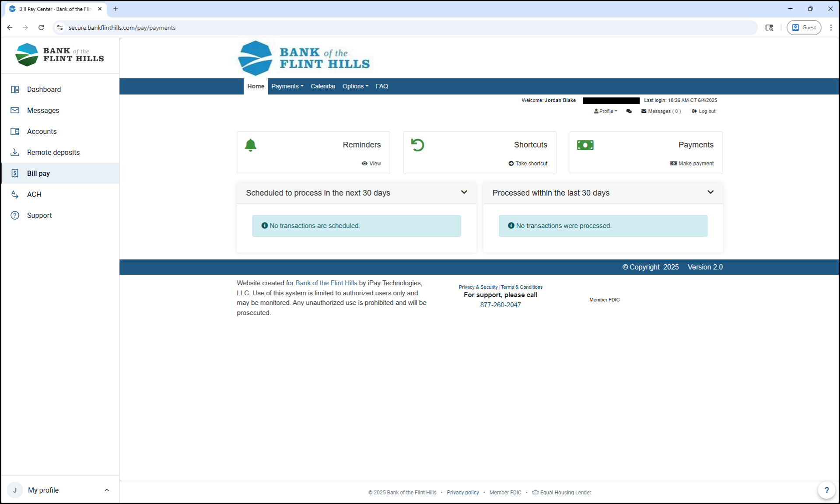Screen dimensions: 840x504
Task: Open Messages in the left sidebar
Action: click(43, 110)
